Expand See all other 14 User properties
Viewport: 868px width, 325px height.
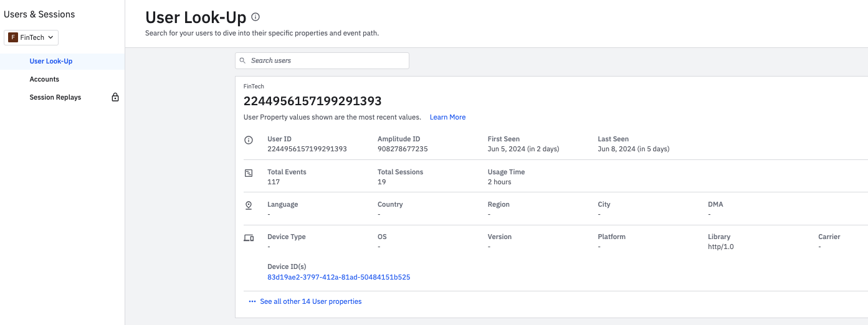tap(310, 301)
